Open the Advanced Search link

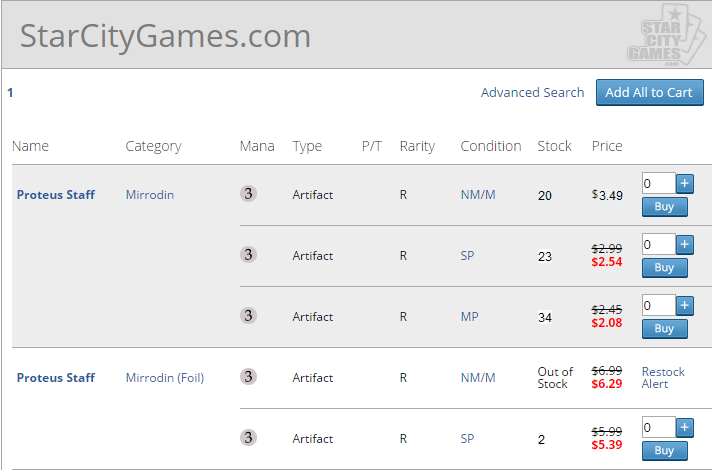pyautogui.click(x=532, y=92)
